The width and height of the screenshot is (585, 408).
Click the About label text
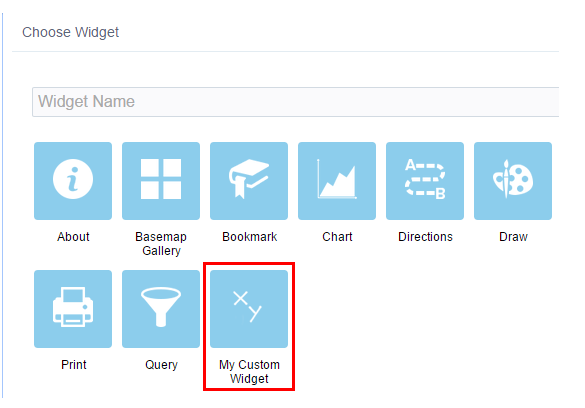pos(73,237)
